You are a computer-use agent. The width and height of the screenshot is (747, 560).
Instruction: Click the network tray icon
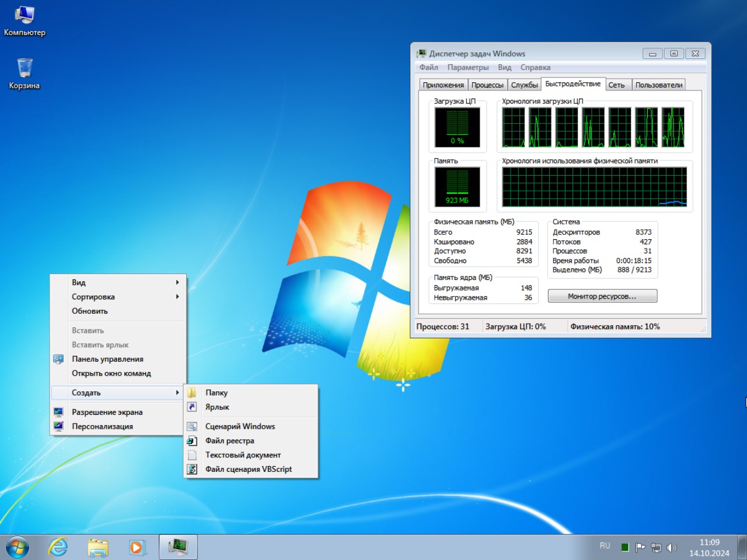(656, 547)
